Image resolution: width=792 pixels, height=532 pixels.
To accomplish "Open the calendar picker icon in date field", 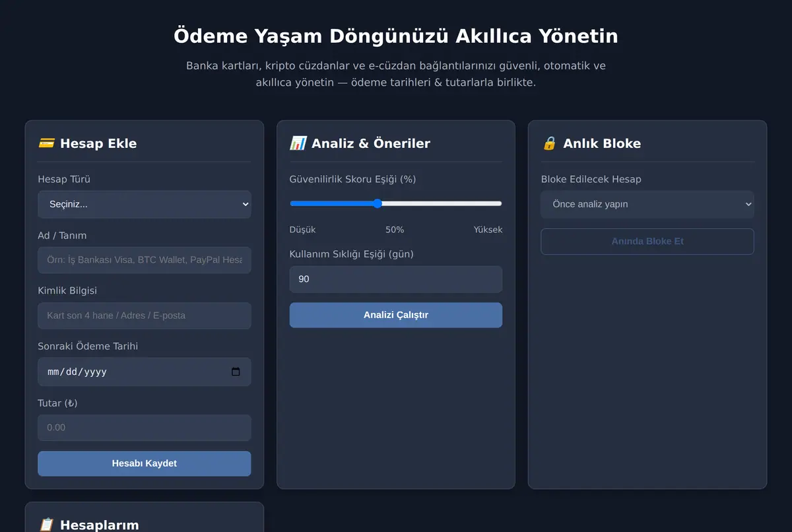I will point(236,372).
